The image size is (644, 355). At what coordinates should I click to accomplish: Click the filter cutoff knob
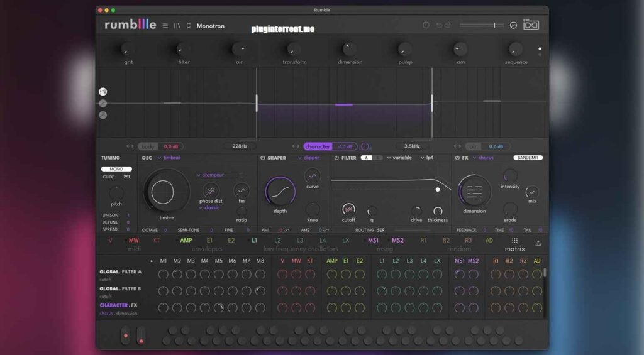[x=348, y=209]
